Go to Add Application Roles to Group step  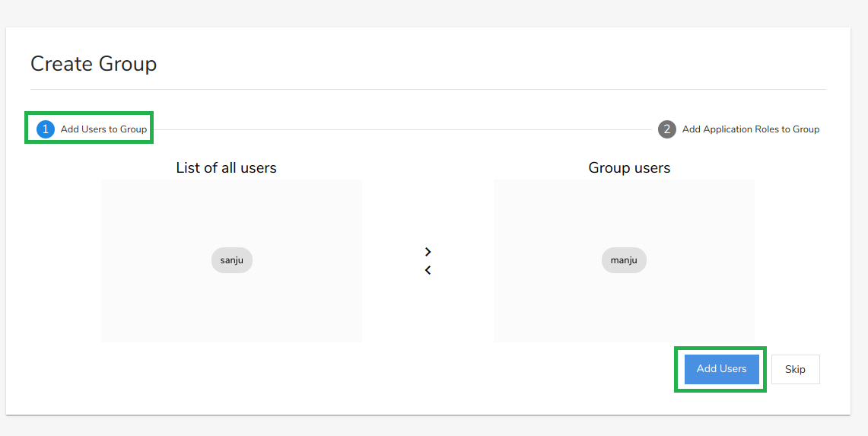click(750, 129)
